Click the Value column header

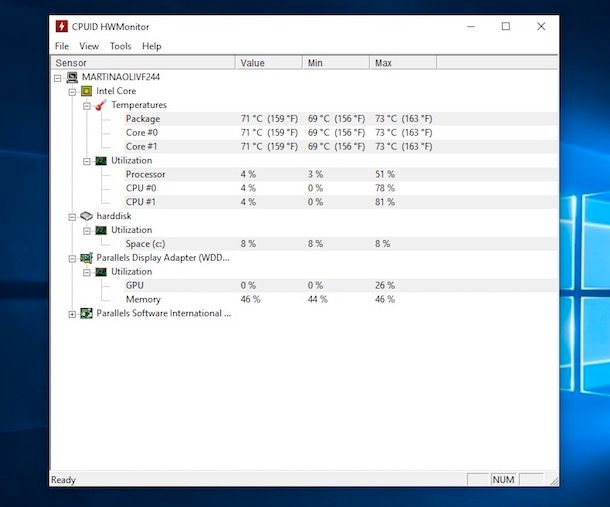pos(269,63)
